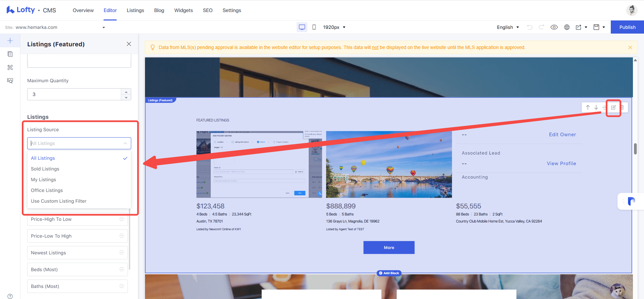Go to the Settings tab
Image resolution: width=644 pixels, height=299 pixels.
coord(232,10)
